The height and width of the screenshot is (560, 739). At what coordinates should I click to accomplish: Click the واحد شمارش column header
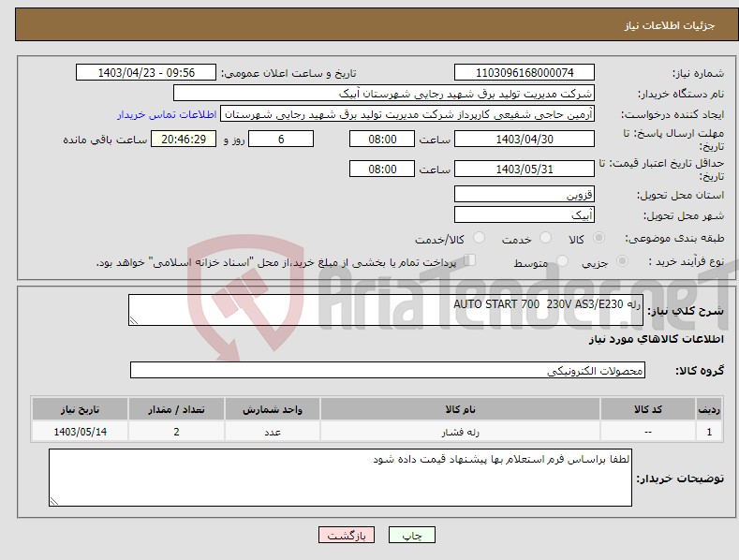click(x=273, y=409)
